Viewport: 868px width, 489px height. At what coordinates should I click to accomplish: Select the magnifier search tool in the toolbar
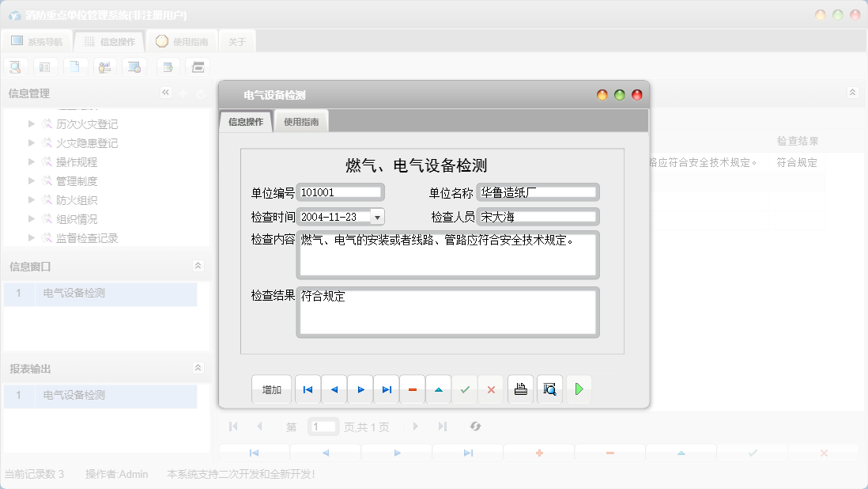[x=15, y=66]
